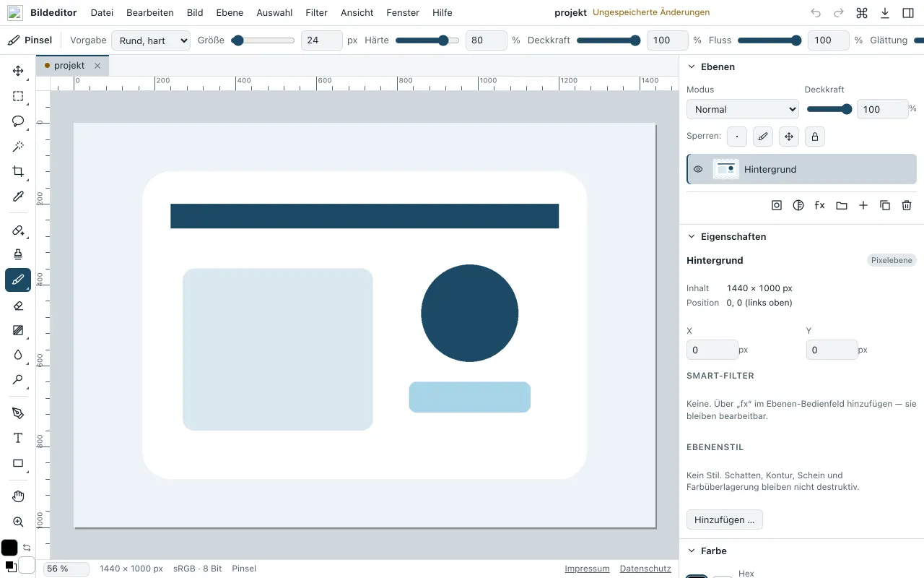The height and width of the screenshot is (578, 924).
Task: Click the black foreground color swatch
Action: click(9, 548)
